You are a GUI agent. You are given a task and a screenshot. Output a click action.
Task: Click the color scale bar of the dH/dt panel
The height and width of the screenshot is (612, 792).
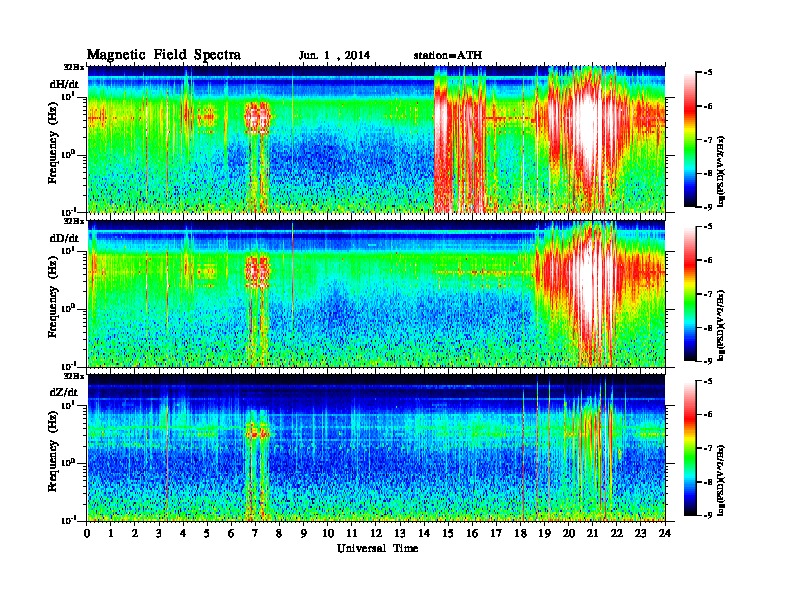click(690, 140)
